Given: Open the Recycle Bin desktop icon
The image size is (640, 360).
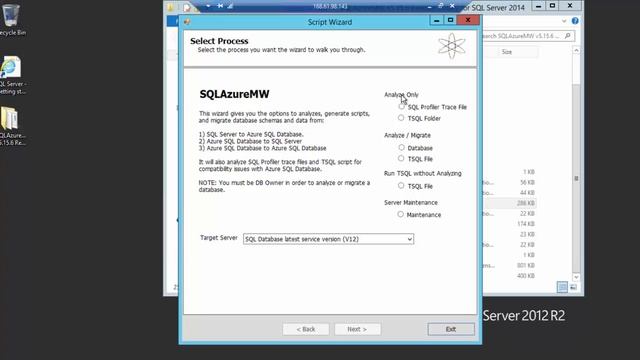Looking at the screenshot, I should (11, 19).
